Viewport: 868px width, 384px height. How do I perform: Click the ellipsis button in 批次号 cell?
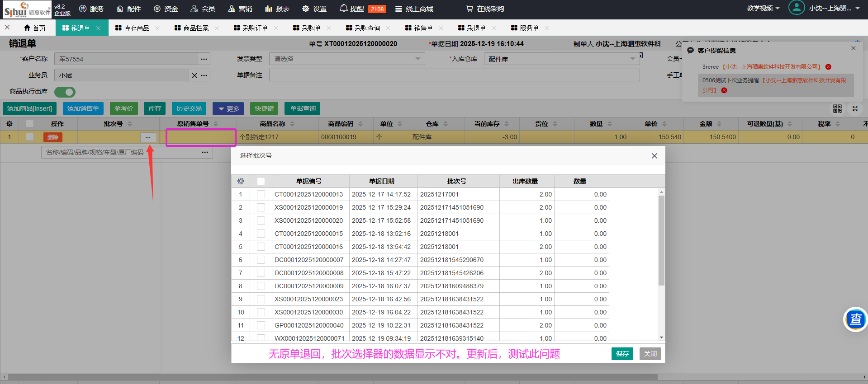point(148,137)
